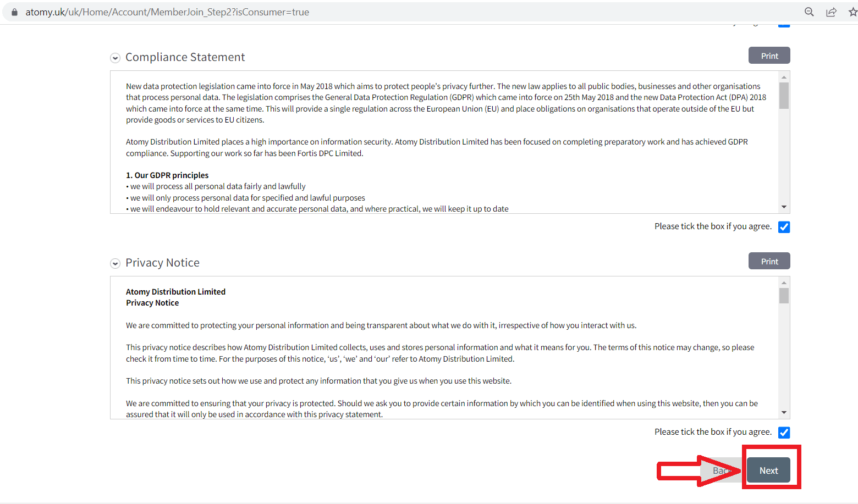Print the Compliance Statement
858x504 pixels.
pyautogui.click(x=769, y=56)
